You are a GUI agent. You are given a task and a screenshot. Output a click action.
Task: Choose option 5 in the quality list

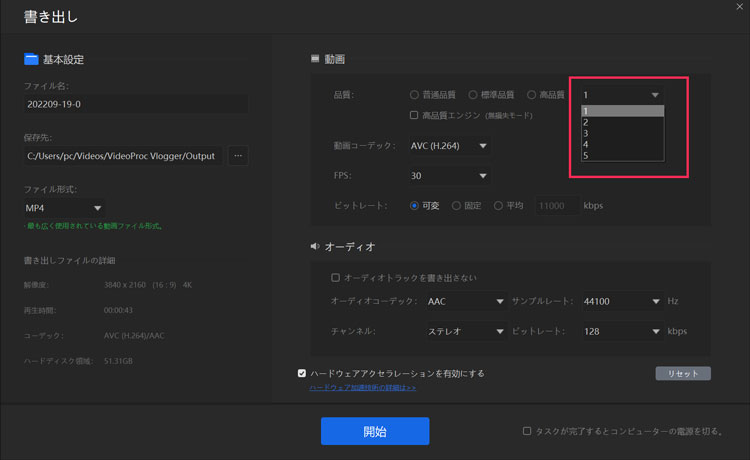(x=622, y=155)
